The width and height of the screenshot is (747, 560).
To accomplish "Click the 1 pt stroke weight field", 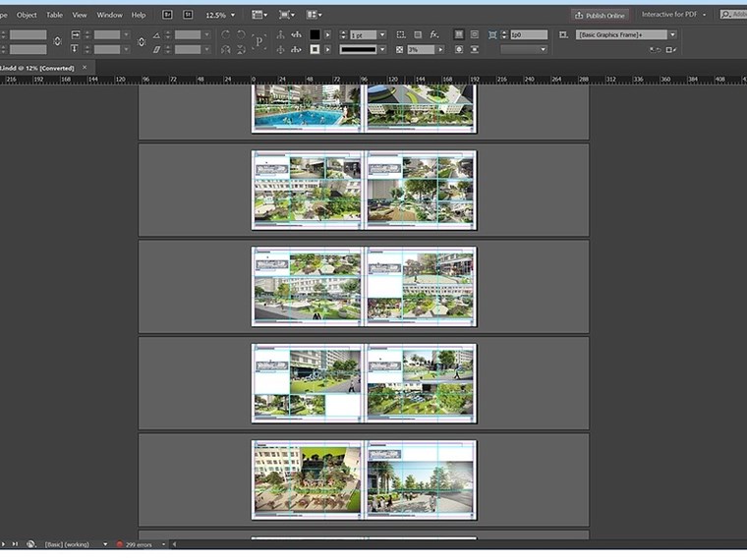I will [363, 34].
